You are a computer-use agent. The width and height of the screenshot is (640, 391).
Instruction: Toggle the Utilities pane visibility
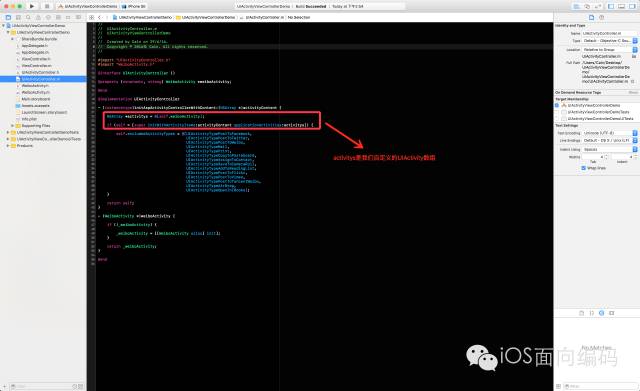pyautogui.click(x=632, y=7)
